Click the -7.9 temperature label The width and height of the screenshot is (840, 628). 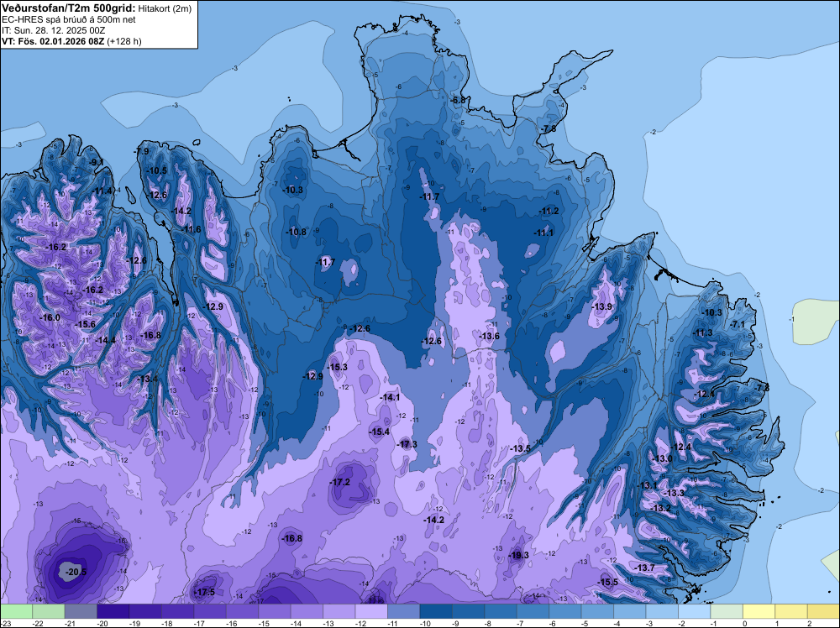tap(142, 151)
